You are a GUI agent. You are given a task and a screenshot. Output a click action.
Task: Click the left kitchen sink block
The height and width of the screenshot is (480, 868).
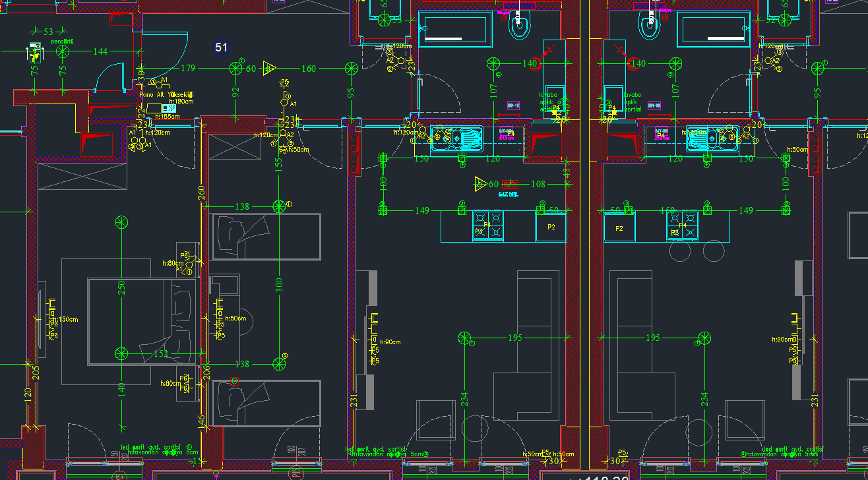tap(457, 137)
